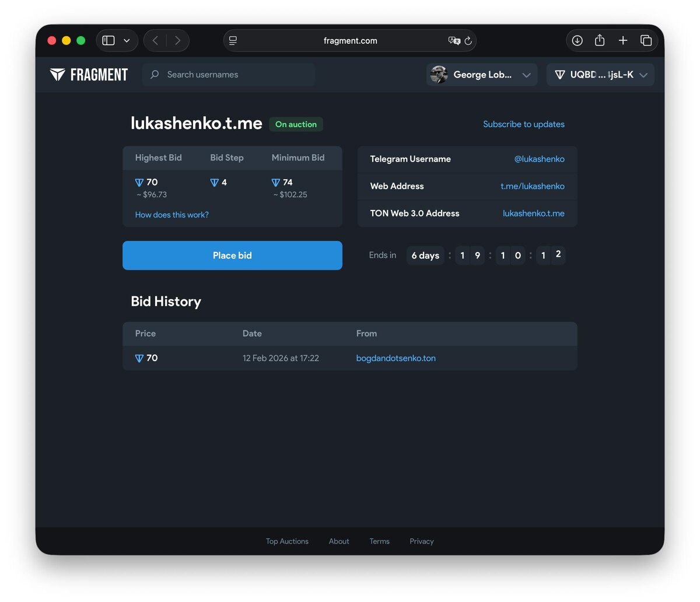Image resolution: width=700 pixels, height=602 pixels.
Task: Click TON icon in Bid History row
Action: [139, 358]
